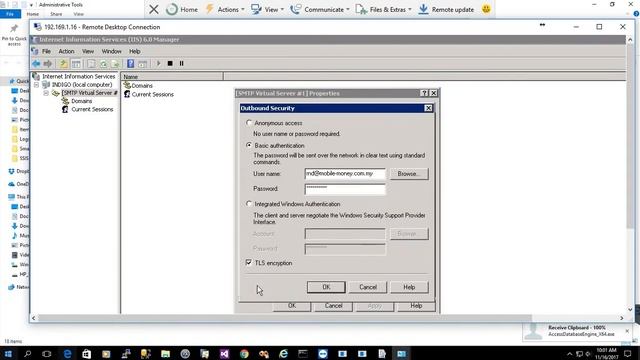The width and height of the screenshot is (640, 360).
Task: Open Task View on the taskbar
Action: point(47,353)
